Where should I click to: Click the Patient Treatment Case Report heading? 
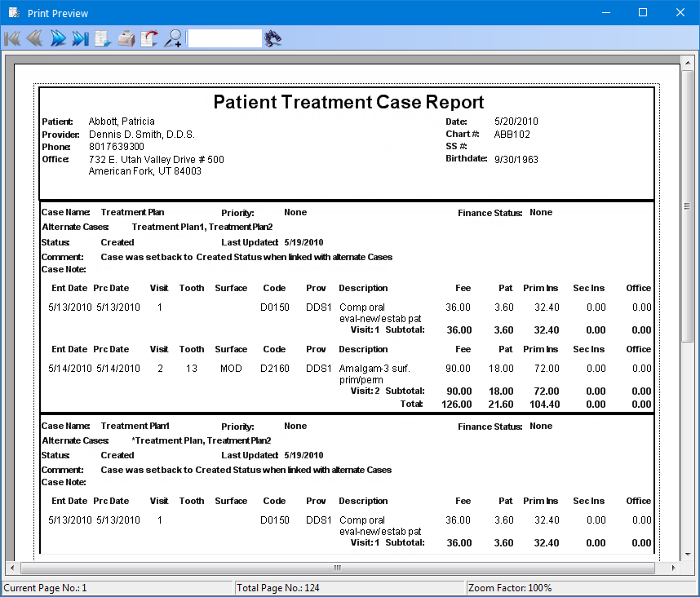pos(348,102)
